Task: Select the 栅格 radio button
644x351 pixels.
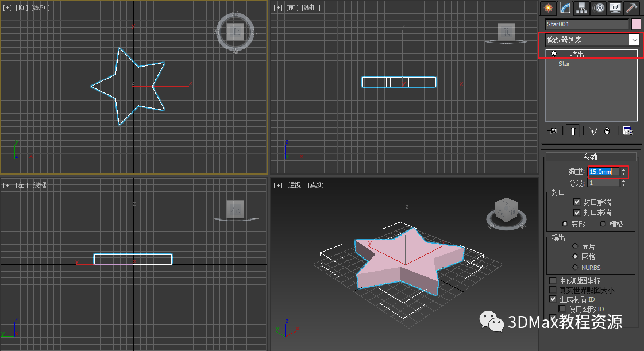Action: coord(603,223)
